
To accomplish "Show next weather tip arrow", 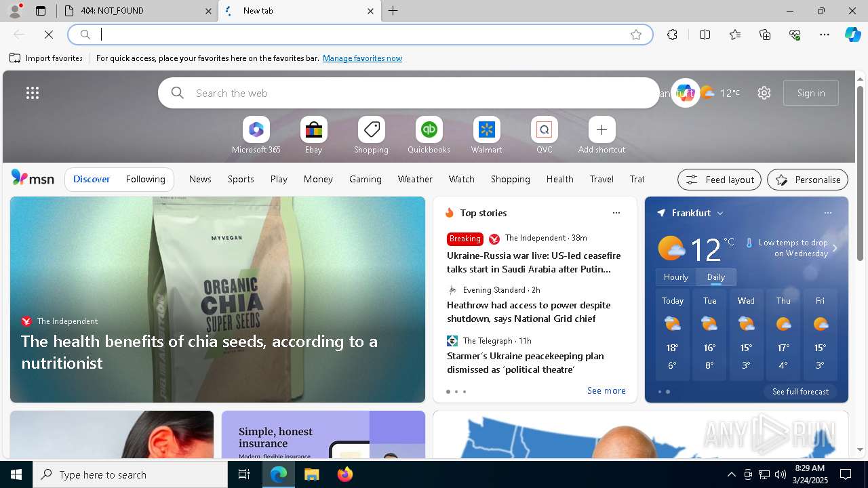I will 835,248.
